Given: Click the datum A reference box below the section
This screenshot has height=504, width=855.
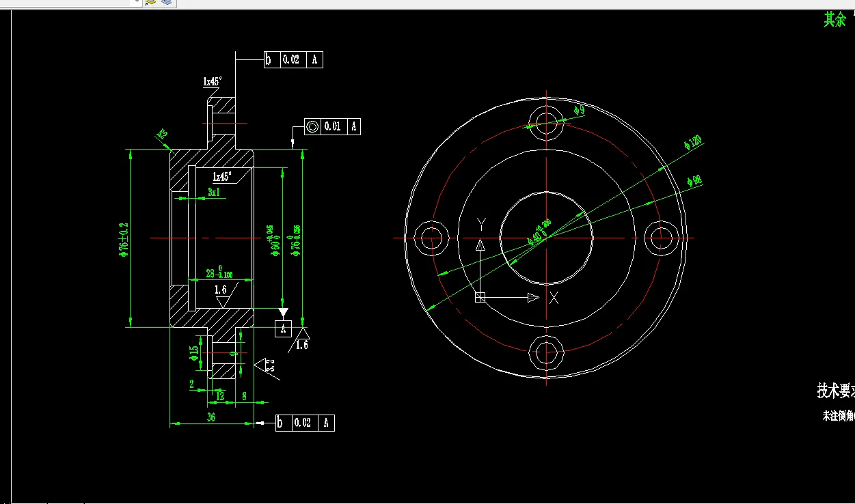Looking at the screenshot, I should tap(283, 328).
